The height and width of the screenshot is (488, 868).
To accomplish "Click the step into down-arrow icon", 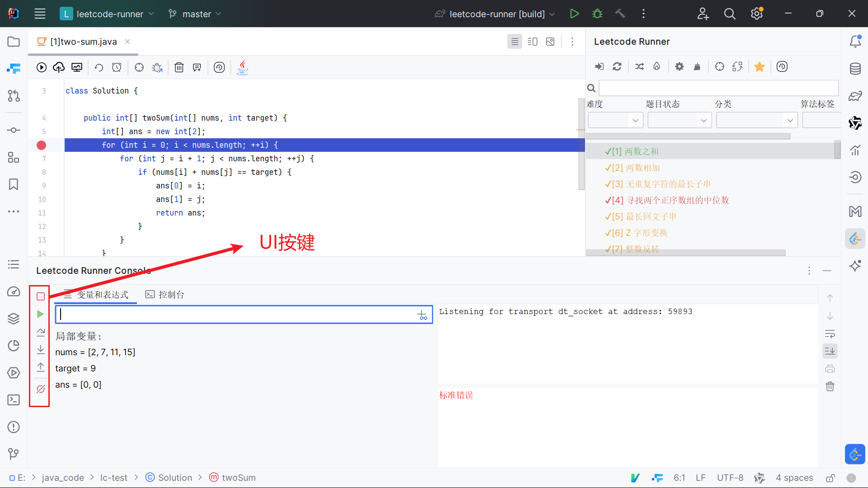I will (x=41, y=349).
